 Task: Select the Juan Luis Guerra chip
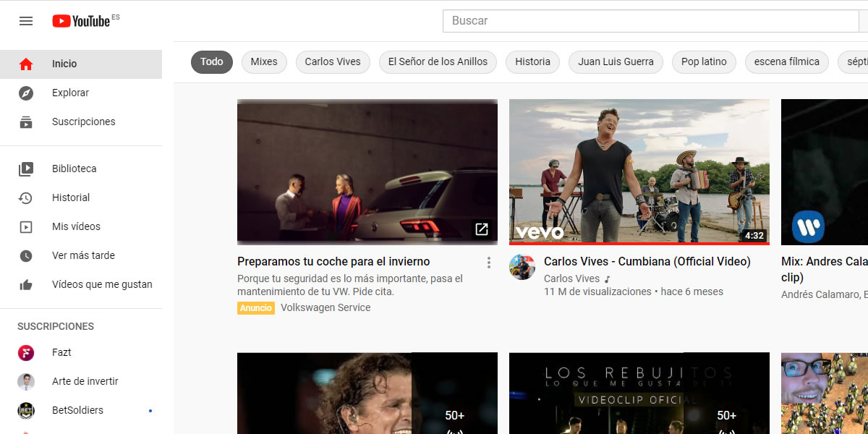[616, 61]
